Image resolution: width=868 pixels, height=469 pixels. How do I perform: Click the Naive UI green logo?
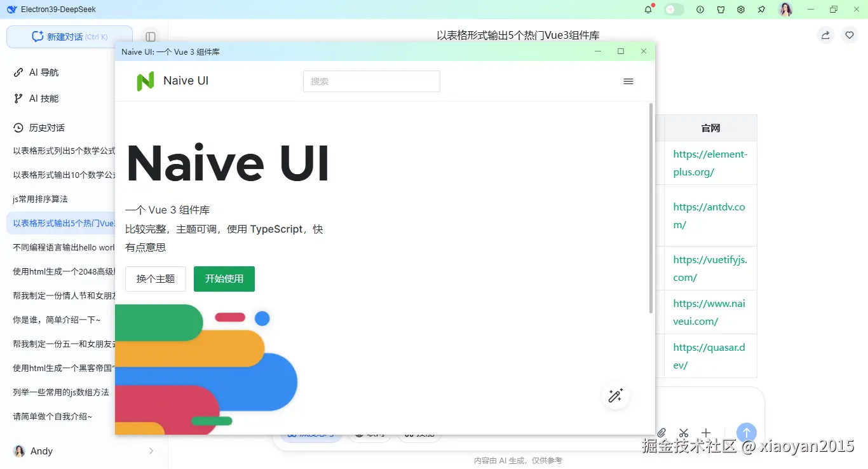coord(145,81)
